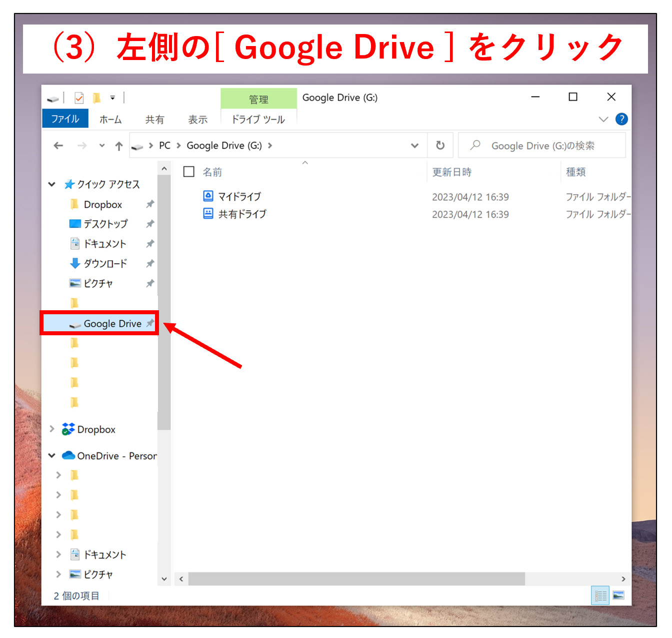
Task: Open the pinned ドキュメント under Quick Access
Action: click(104, 244)
